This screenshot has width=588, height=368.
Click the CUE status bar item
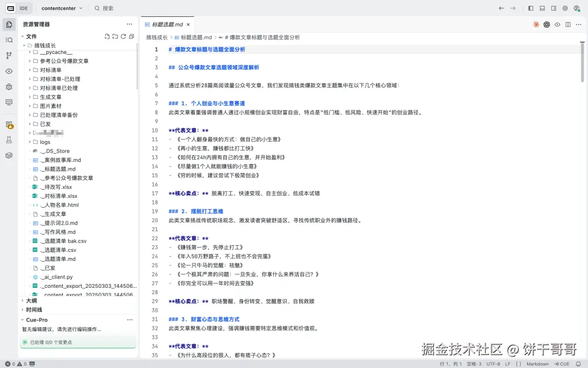click(x=562, y=364)
